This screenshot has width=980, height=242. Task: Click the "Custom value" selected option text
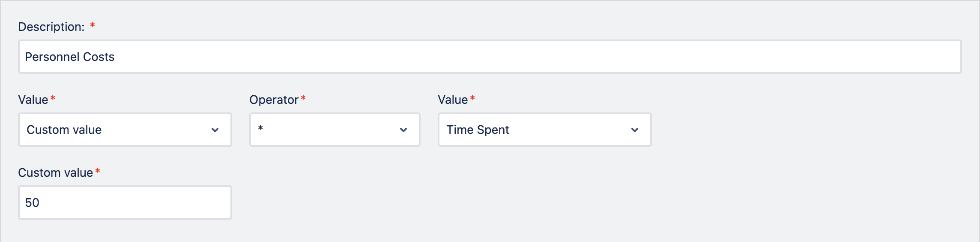click(64, 130)
